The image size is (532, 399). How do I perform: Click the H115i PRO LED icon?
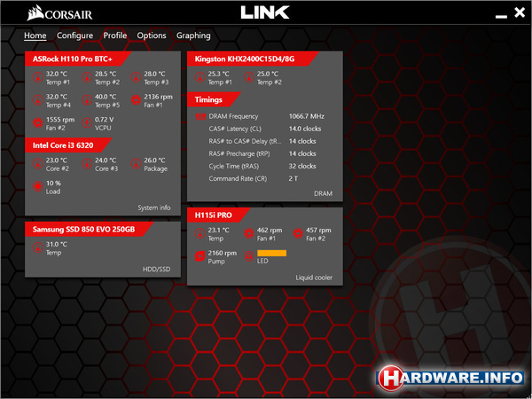[x=249, y=256]
